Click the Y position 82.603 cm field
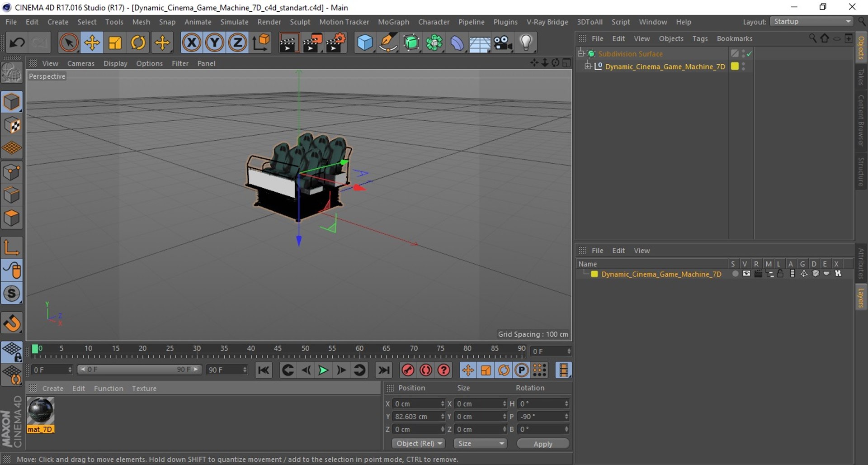 pos(419,416)
